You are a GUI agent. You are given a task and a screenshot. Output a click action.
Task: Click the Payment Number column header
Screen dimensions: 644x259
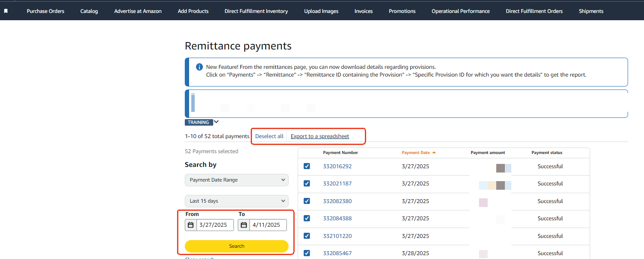coord(340,152)
